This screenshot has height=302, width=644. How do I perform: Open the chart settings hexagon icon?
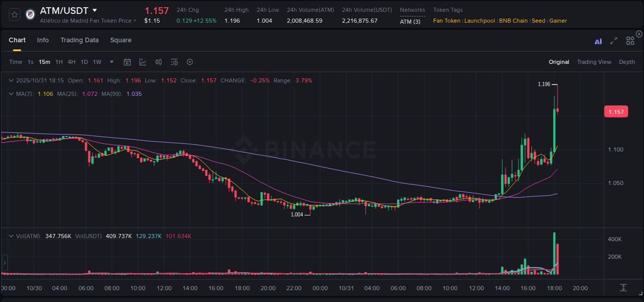pyautogui.click(x=190, y=62)
